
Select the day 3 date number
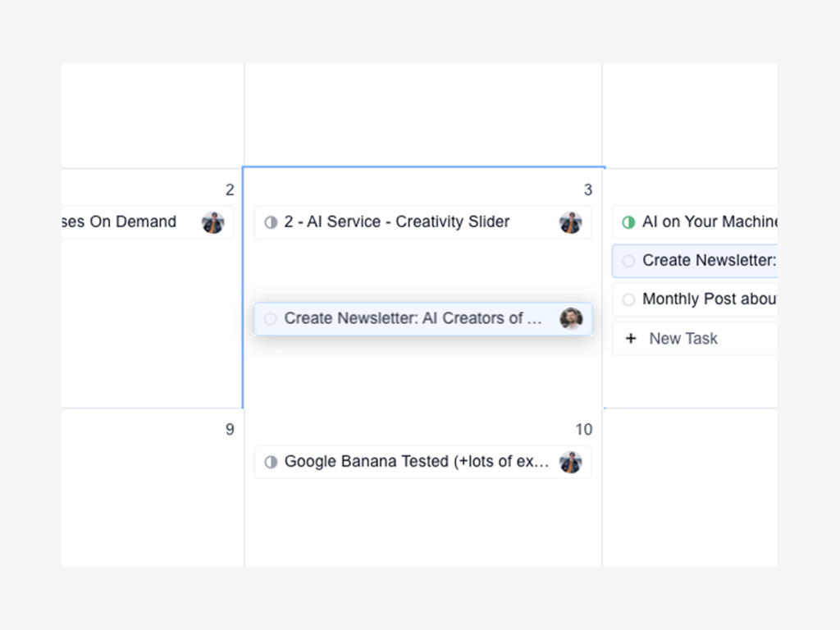(587, 190)
